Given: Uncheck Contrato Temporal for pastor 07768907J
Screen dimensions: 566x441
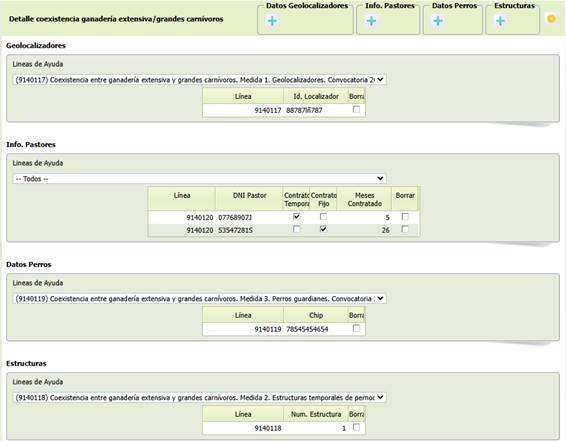Looking at the screenshot, I should pyautogui.click(x=296, y=217).
